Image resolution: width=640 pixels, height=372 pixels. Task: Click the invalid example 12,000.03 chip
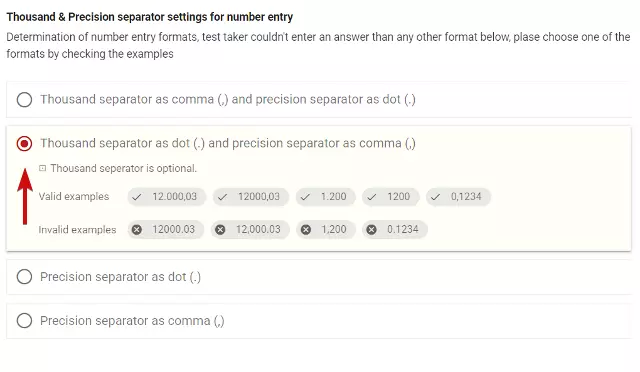(x=250, y=230)
